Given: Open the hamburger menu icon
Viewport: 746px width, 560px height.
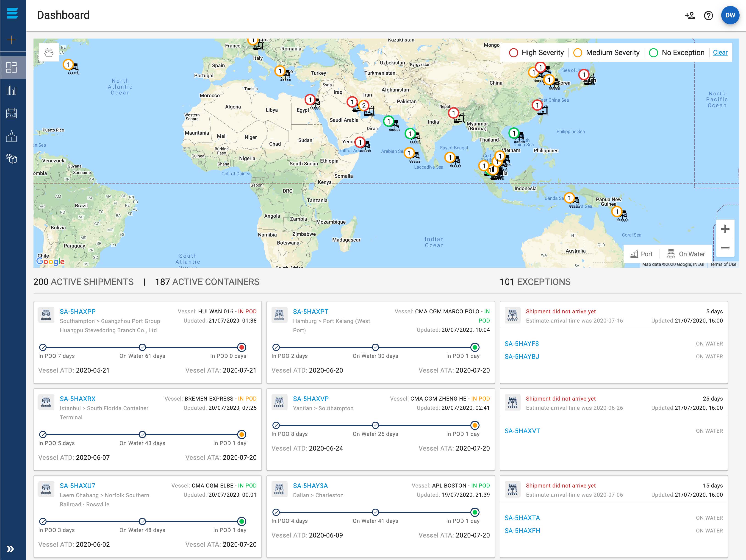Looking at the screenshot, I should click(12, 14).
